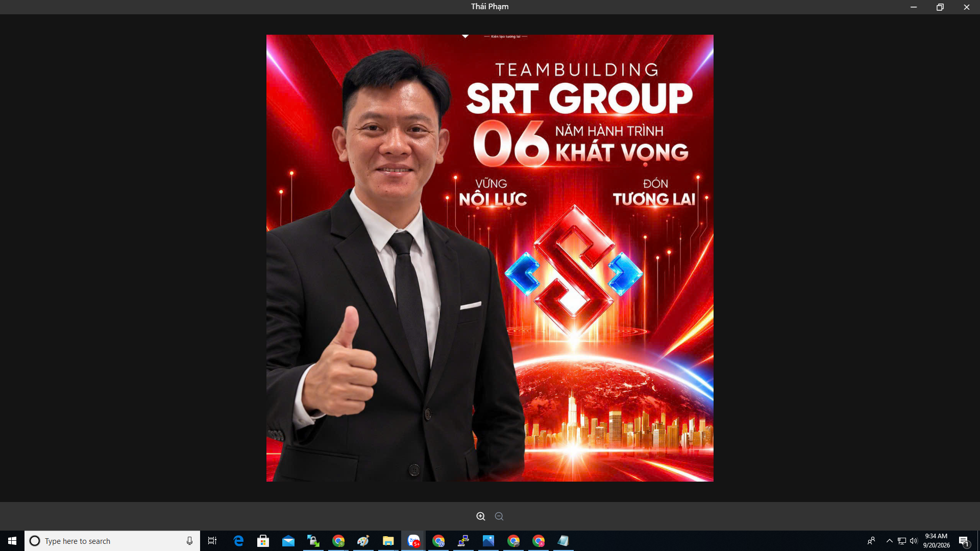Open Chrome with the blue profile badge

click(x=438, y=541)
